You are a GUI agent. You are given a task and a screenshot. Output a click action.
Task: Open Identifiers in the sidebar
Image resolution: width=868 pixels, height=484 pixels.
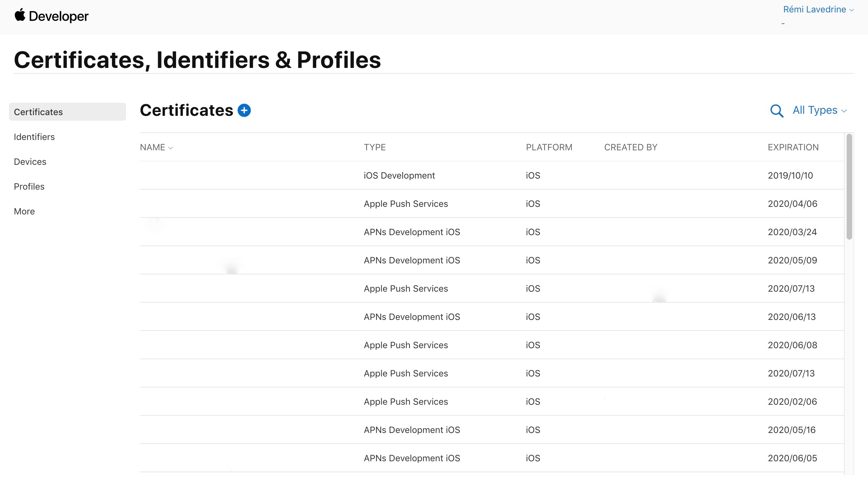34,137
